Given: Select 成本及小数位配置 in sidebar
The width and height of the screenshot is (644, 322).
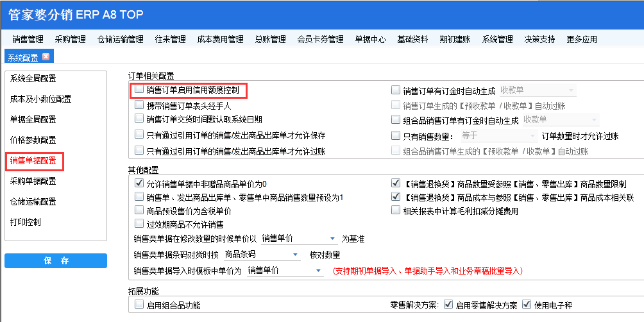Looking at the screenshot, I should tap(40, 99).
